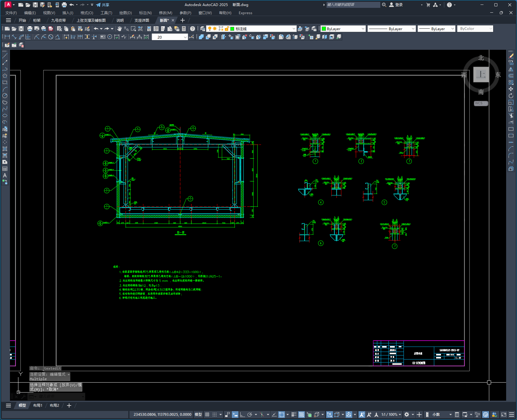Image resolution: width=517 pixels, height=420 pixels.
Task: Click the 上 top face of ViewCube
Action: point(481,75)
